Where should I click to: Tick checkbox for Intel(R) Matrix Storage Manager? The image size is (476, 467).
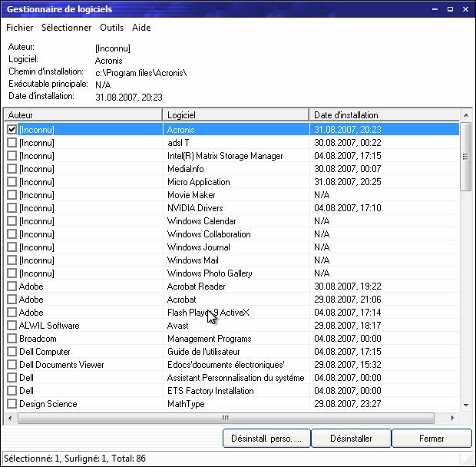point(12,156)
